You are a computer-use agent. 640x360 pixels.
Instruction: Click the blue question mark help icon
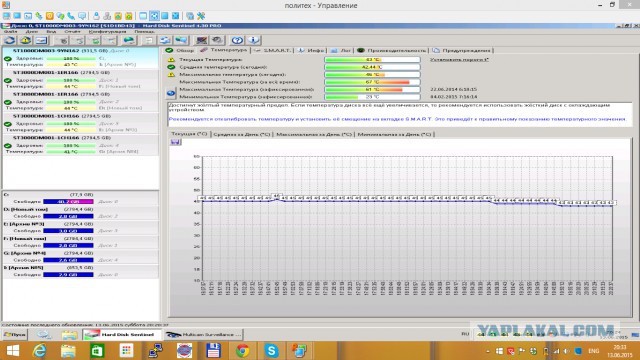pyautogui.click(x=237, y=40)
